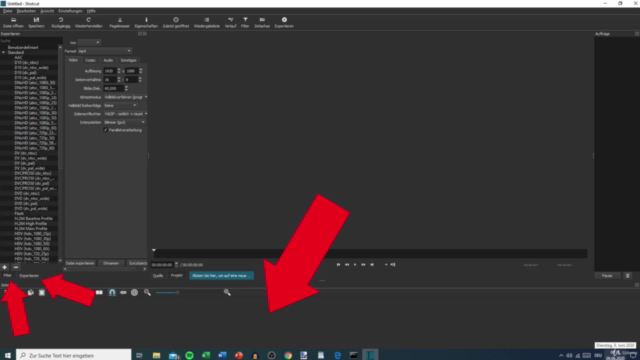Open the Von source dropdown

click(x=89, y=42)
